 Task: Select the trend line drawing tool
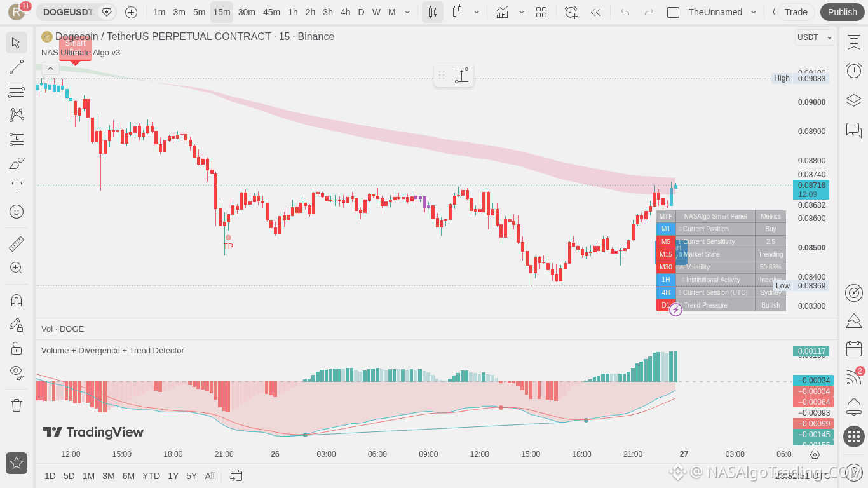17,67
